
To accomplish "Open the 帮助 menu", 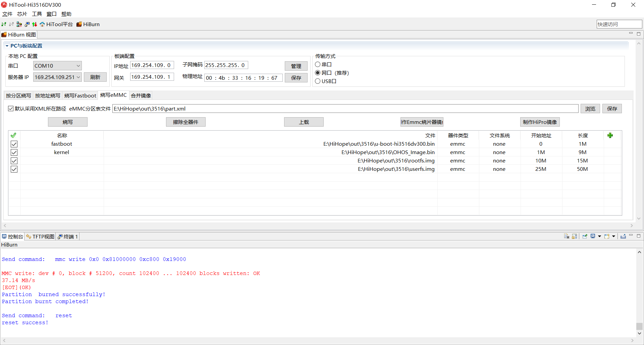I will coord(66,14).
